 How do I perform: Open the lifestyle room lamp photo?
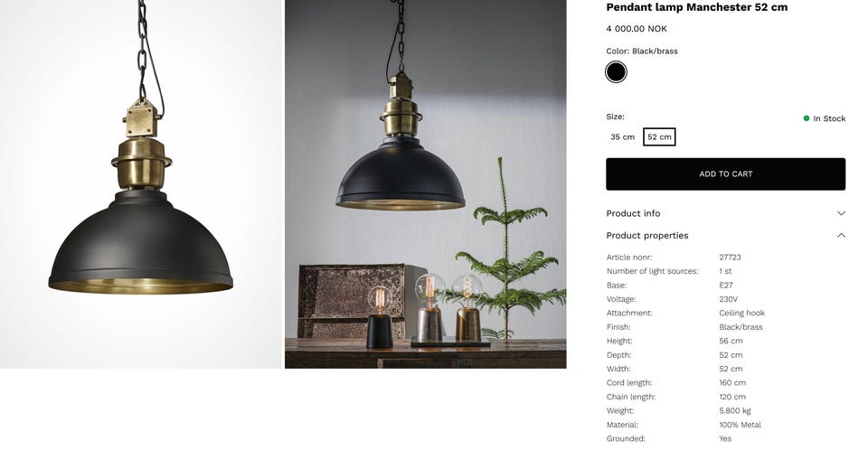coord(425,183)
